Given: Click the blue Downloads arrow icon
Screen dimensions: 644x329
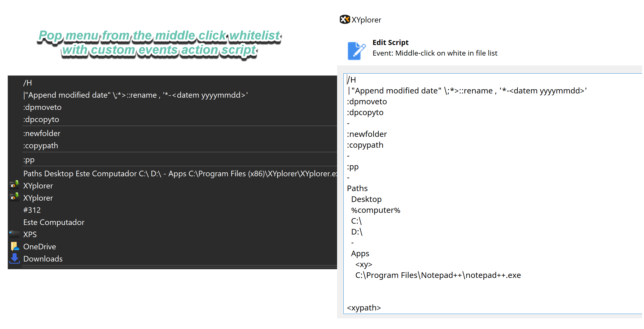Looking at the screenshot, I should click(x=14, y=259).
